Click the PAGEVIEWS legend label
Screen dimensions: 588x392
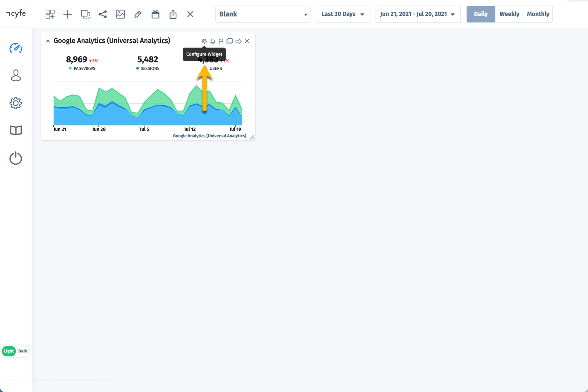[x=85, y=69]
